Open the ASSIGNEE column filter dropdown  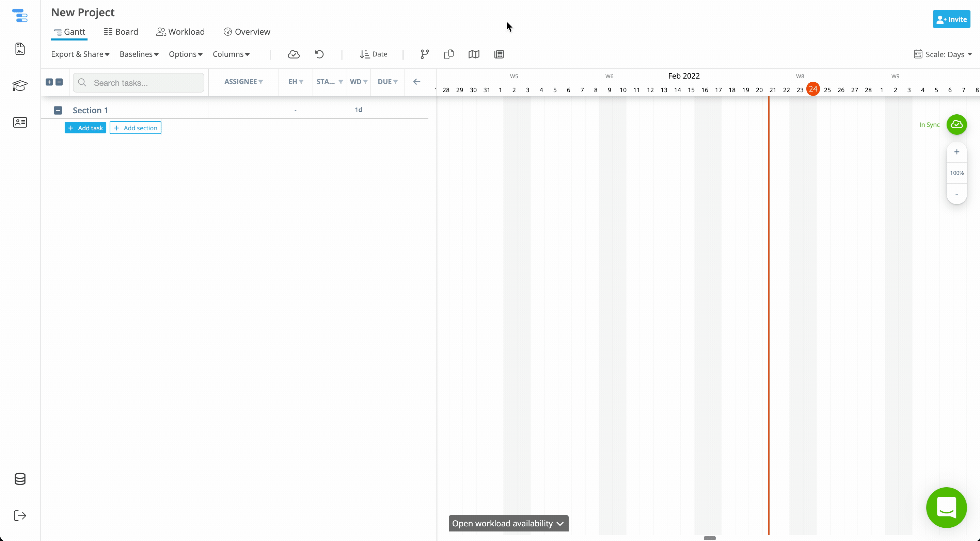click(243, 81)
